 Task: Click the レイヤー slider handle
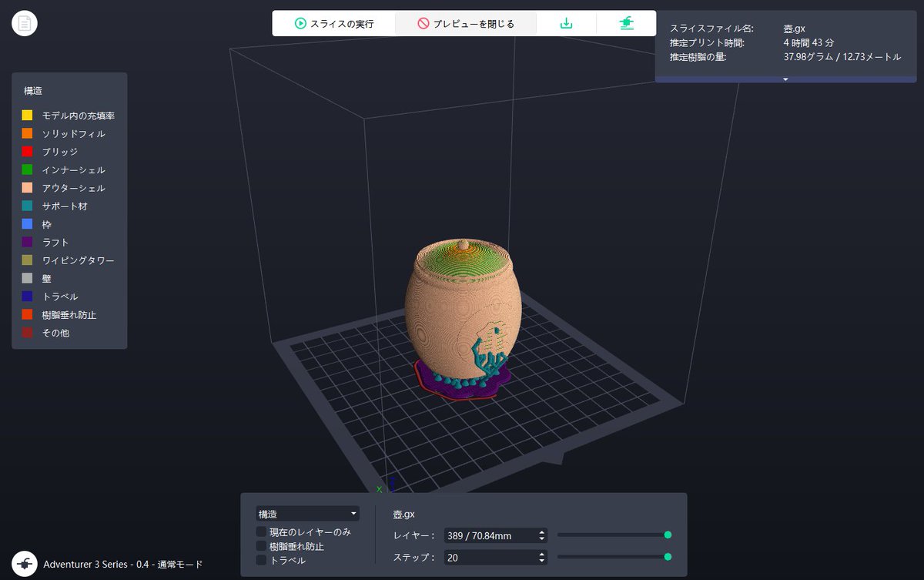click(x=668, y=534)
